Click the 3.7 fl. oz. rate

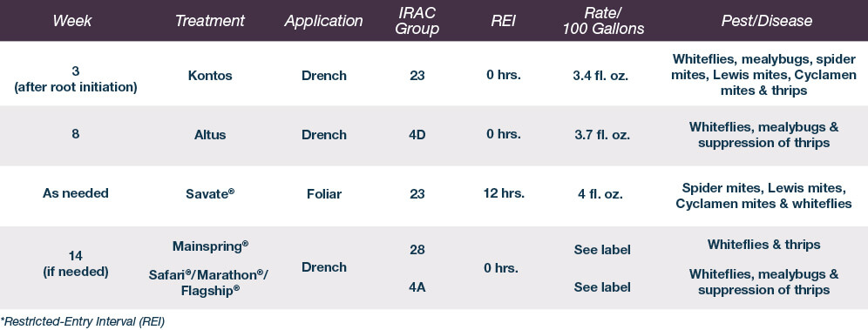click(600, 135)
